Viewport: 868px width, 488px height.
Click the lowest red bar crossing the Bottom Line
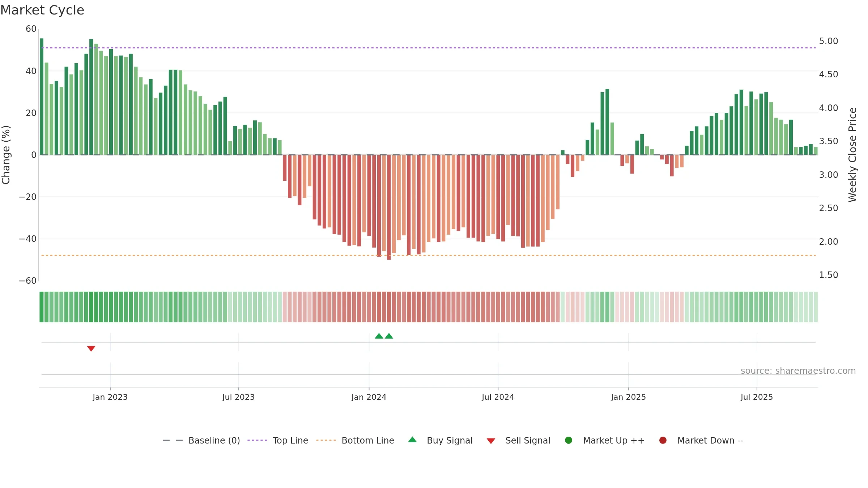389,207
